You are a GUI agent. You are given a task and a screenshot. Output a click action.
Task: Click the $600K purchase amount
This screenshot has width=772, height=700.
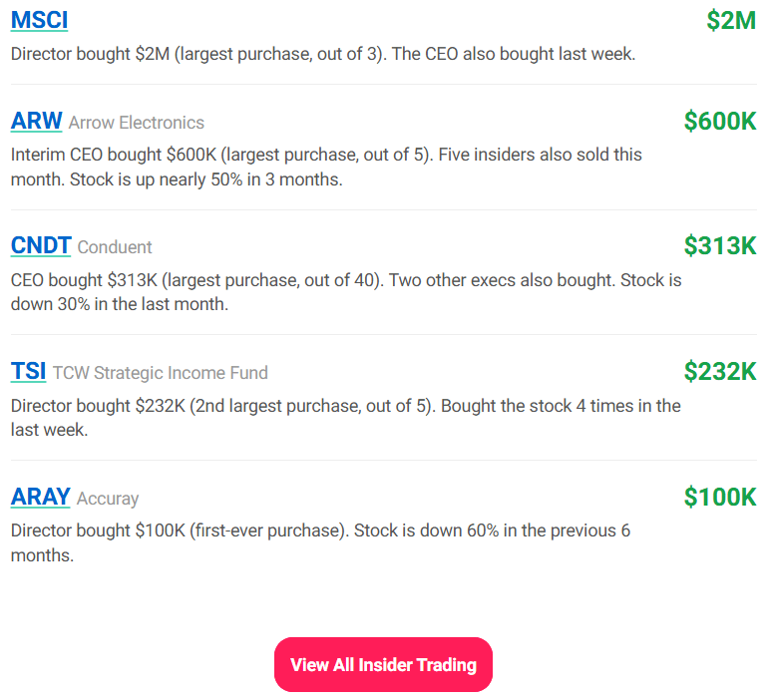click(x=720, y=122)
